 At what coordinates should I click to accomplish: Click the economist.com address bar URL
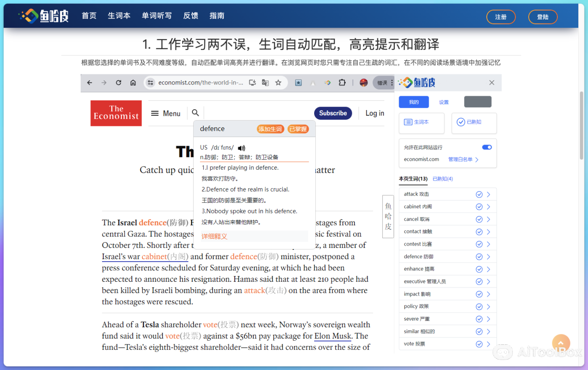pos(200,83)
